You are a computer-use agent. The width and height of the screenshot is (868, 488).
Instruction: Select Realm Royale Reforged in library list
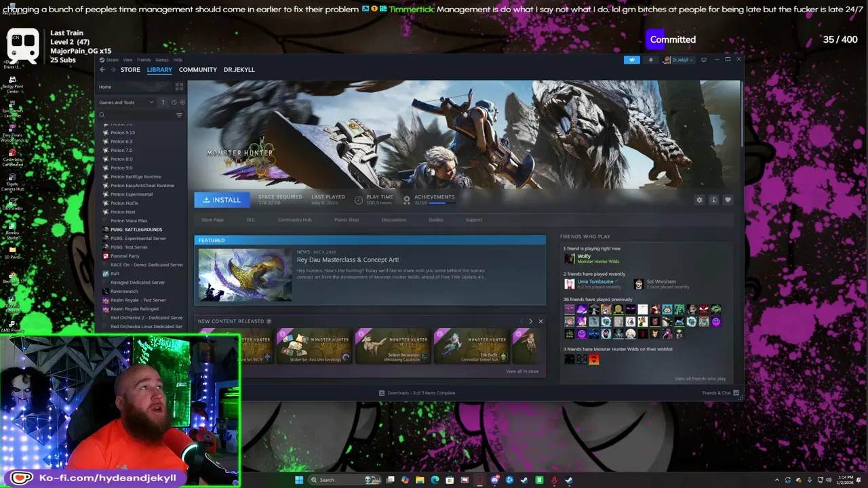coord(134,309)
